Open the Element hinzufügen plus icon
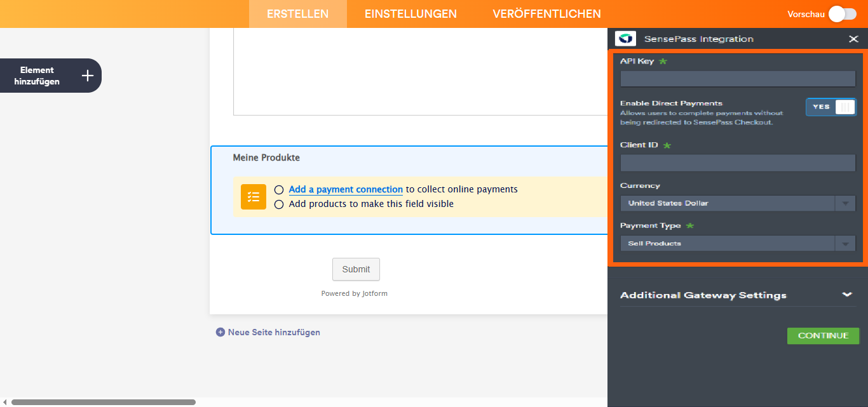The height and width of the screenshot is (407, 868). coord(87,75)
